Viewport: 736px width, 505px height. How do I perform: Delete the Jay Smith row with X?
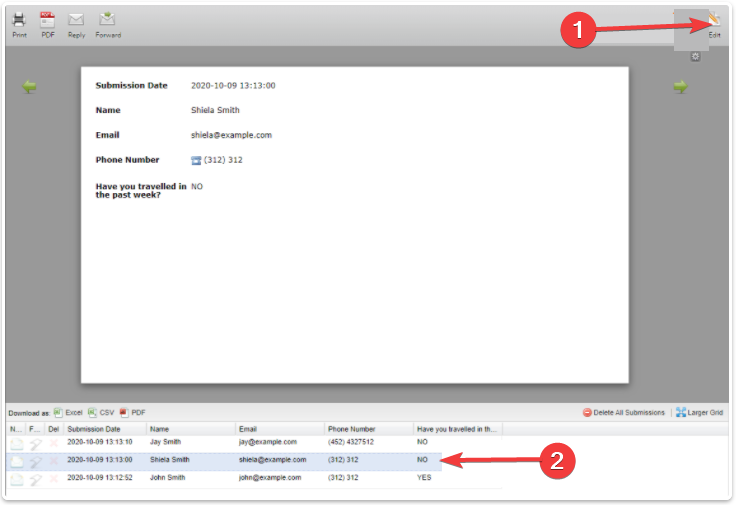[54, 443]
